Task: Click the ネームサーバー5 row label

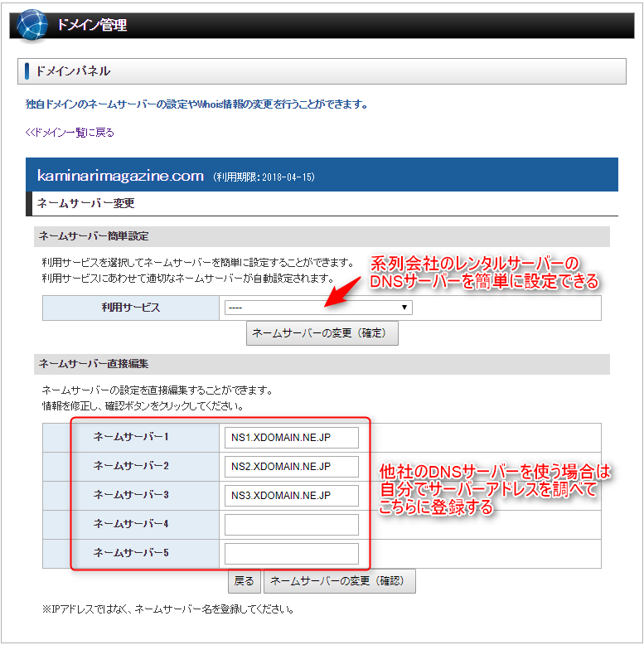Action: [131, 553]
